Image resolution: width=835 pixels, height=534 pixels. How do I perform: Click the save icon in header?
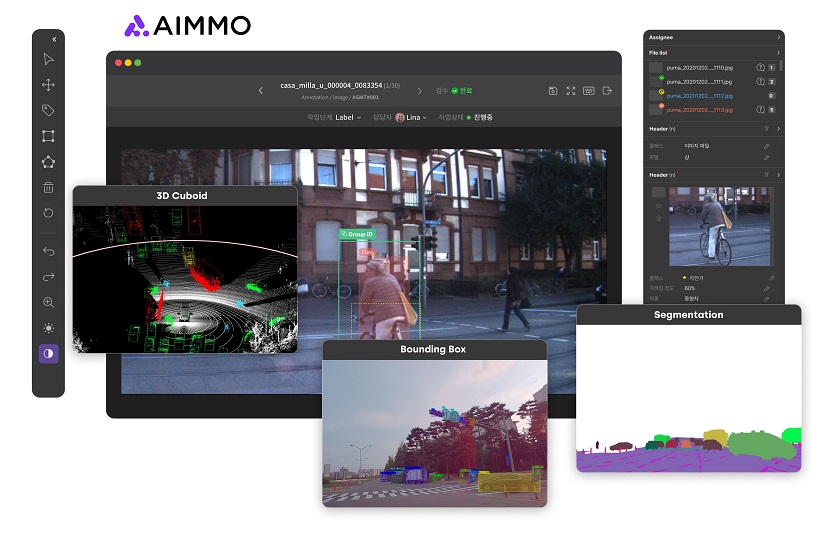pyautogui.click(x=553, y=91)
